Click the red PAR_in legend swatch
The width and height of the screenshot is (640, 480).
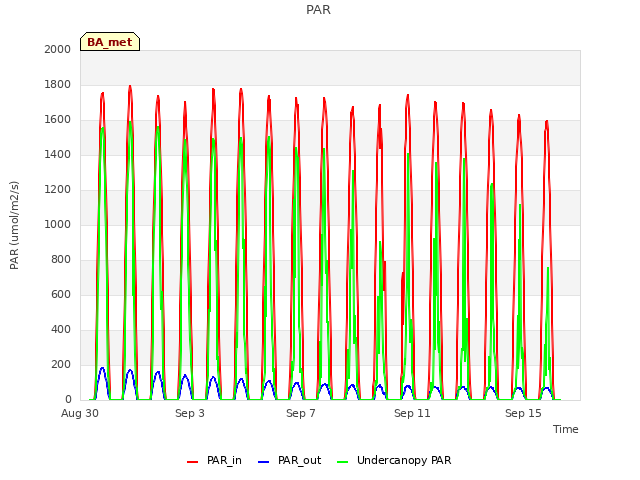point(192,462)
